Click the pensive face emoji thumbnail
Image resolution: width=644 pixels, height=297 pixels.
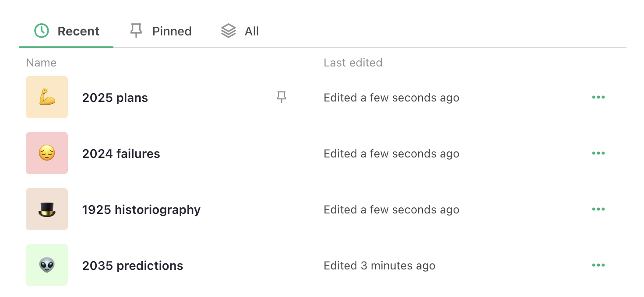(x=47, y=153)
